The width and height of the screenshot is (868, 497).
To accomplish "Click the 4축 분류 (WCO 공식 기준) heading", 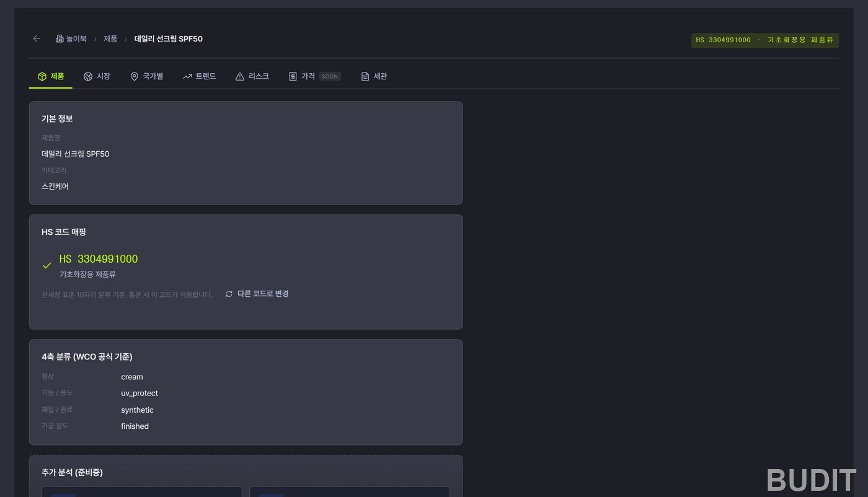I will pos(87,356).
